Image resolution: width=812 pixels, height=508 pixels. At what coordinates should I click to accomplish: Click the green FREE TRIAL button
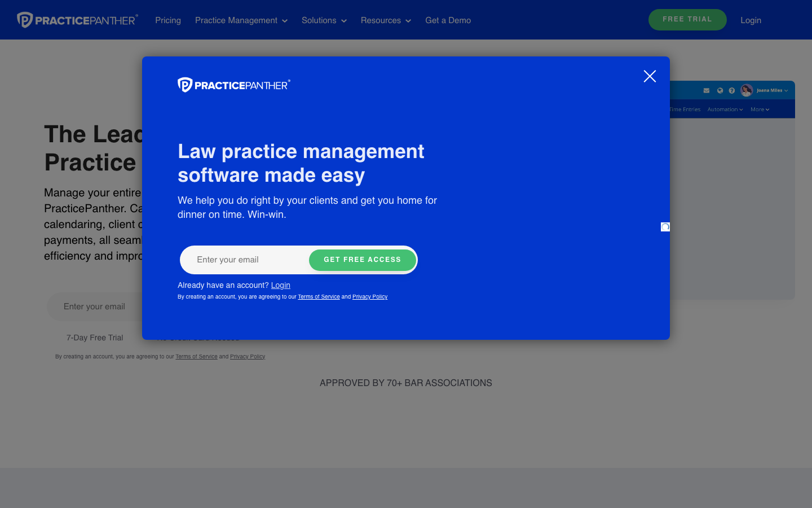[687, 20]
